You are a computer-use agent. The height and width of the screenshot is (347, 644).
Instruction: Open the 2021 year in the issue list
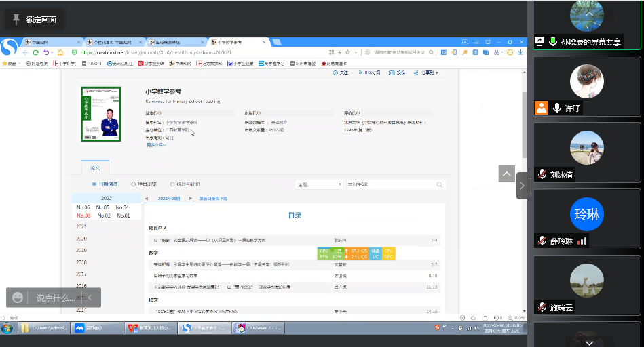(81, 226)
